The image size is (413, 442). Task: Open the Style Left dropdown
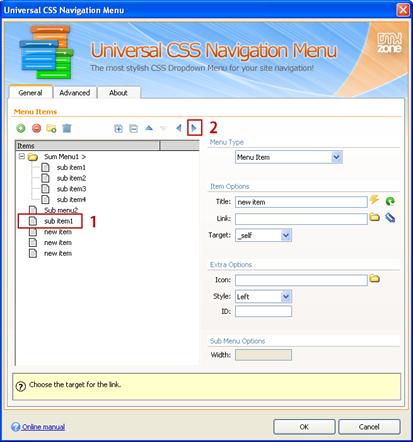(x=286, y=296)
